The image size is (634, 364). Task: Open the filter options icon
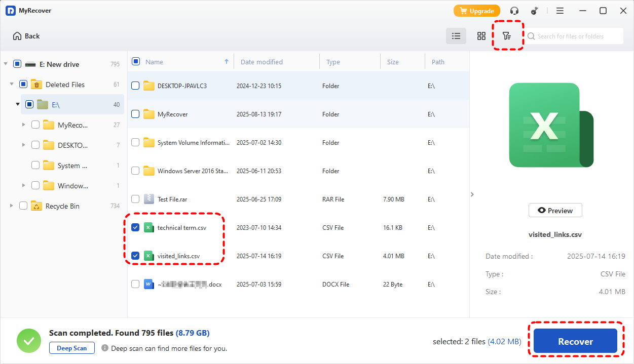pyautogui.click(x=506, y=36)
